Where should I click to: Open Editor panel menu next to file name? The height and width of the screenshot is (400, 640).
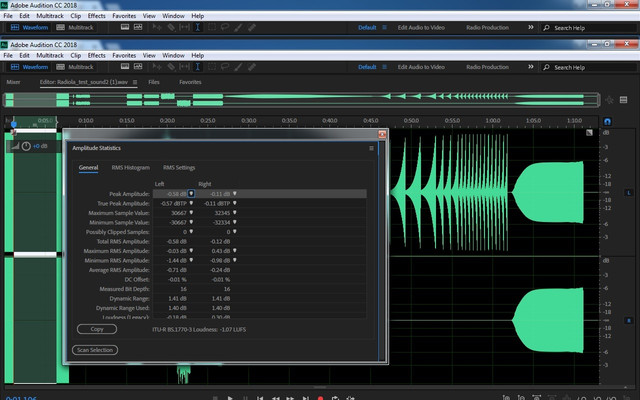pos(135,82)
